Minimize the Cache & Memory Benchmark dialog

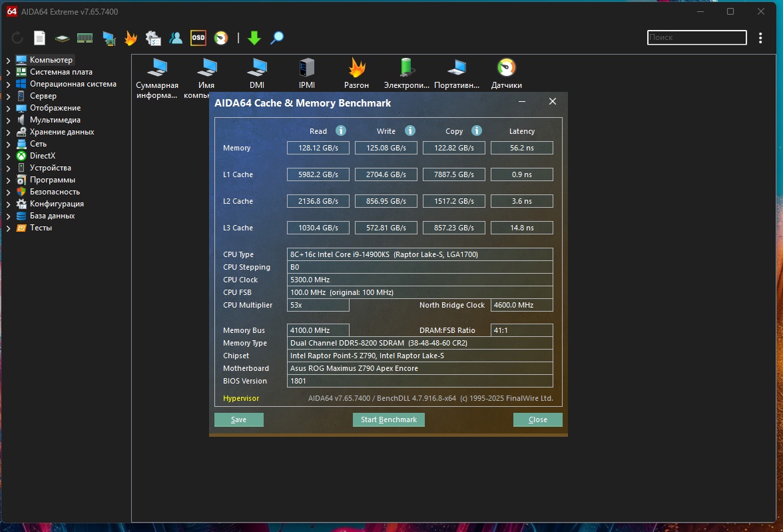522,101
